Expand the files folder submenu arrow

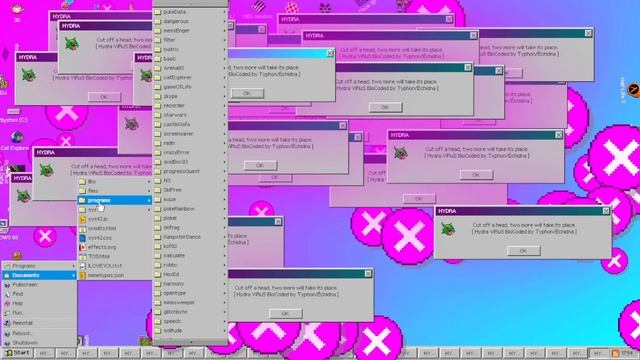pyautogui.click(x=149, y=191)
